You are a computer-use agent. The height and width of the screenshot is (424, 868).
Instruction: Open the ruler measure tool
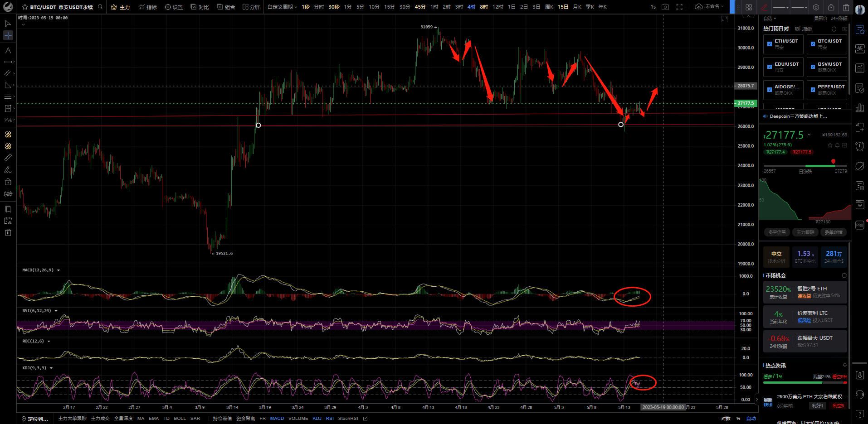[8, 158]
